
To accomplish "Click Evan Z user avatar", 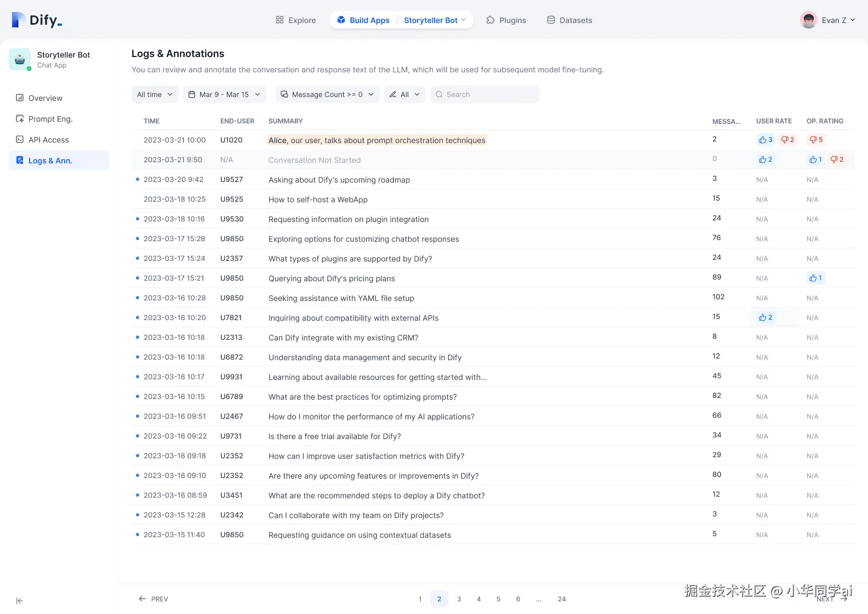I will (x=808, y=20).
